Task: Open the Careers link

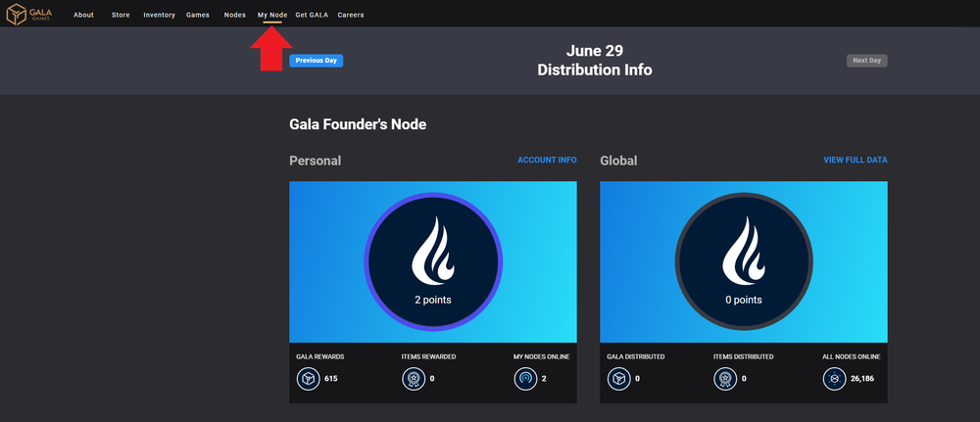Action: pyautogui.click(x=351, y=15)
